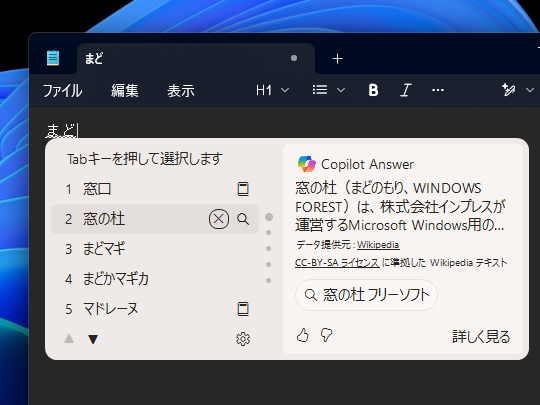Open the ファイル menu
Image resolution: width=540 pixels, height=405 pixels.
click(x=62, y=91)
